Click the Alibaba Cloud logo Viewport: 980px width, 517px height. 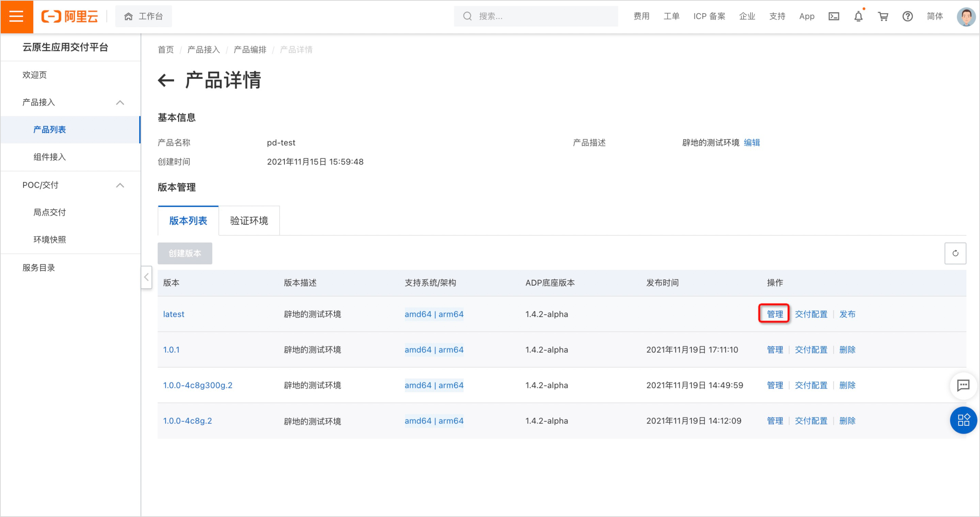70,16
